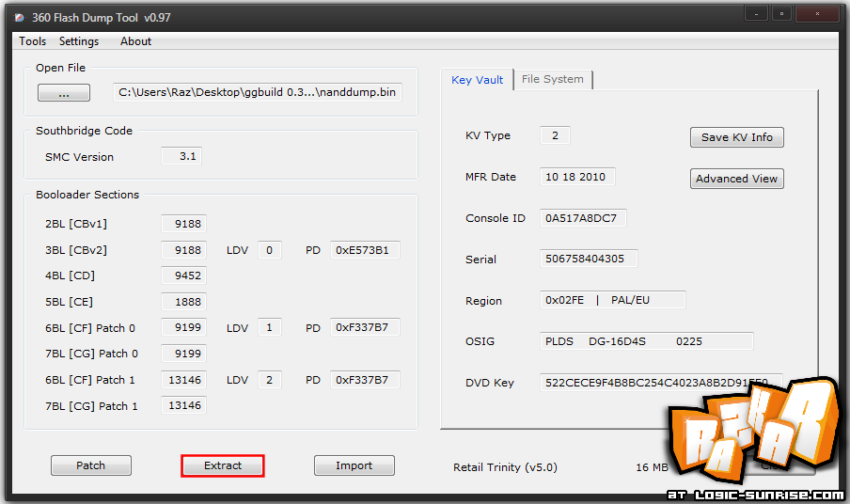Viewport: 850px width, 504px height.
Task: Click the Southbridge Code group label
Action: click(x=84, y=131)
